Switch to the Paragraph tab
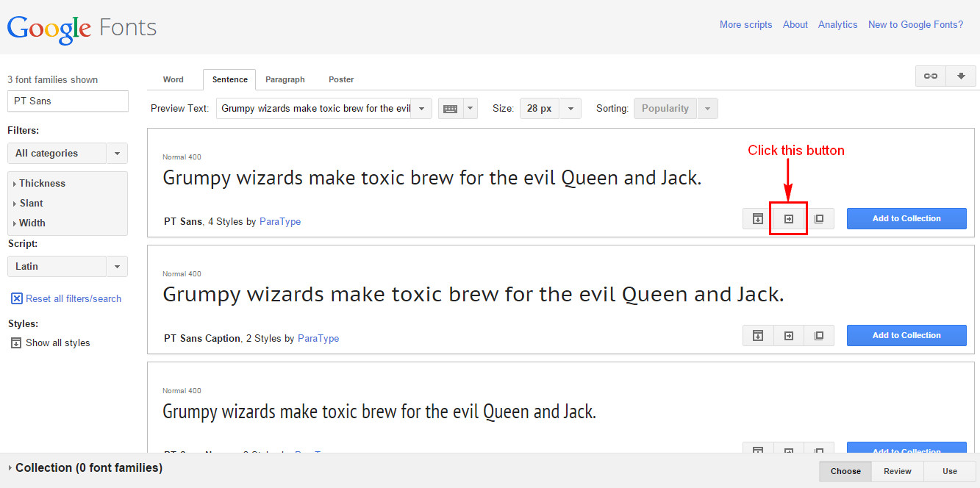Screen dimensions: 980x488 tap(285, 79)
